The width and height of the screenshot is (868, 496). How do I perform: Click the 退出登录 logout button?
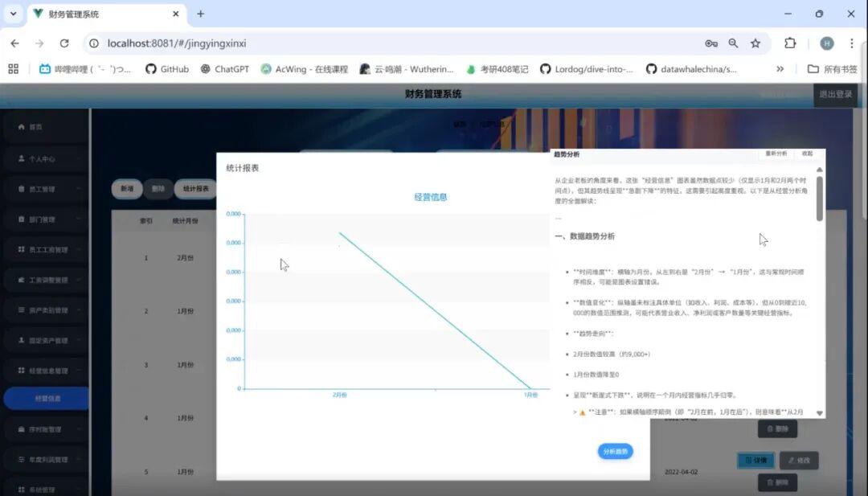click(x=835, y=94)
